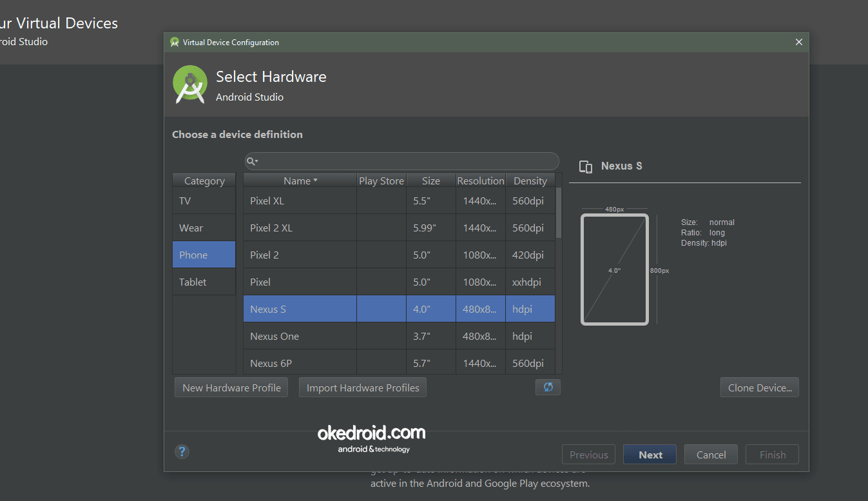Screen dimensions: 868x501
Task: Select the Wear category
Action: point(204,228)
